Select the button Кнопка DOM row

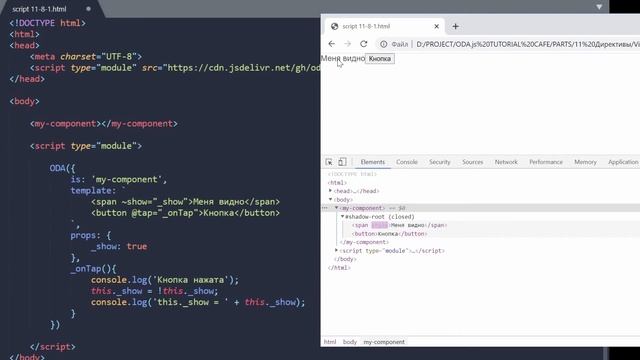tap(390, 234)
